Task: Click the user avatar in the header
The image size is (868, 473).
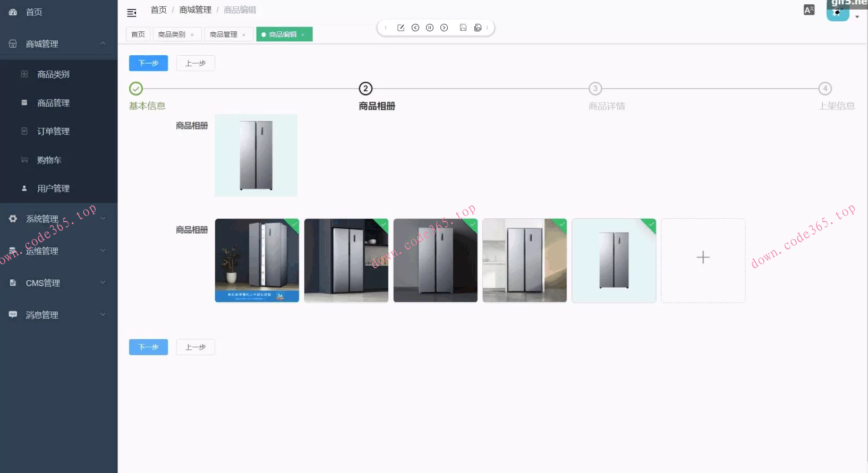Action: 837,11
